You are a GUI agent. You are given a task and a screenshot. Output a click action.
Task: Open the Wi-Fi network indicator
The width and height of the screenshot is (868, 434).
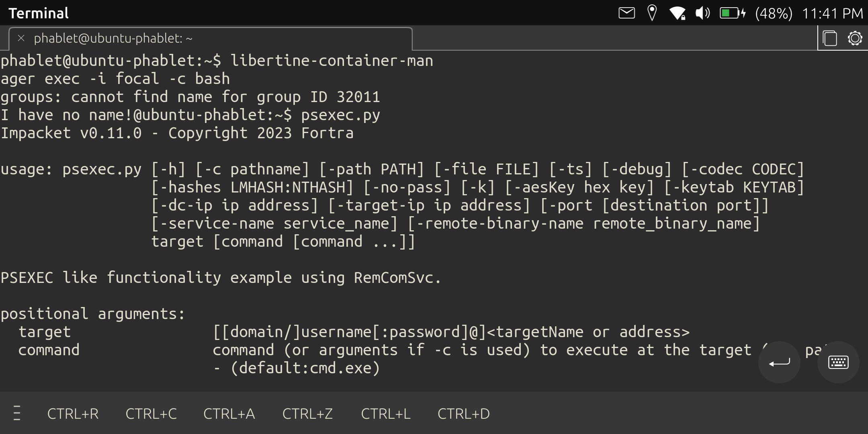[677, 13]
